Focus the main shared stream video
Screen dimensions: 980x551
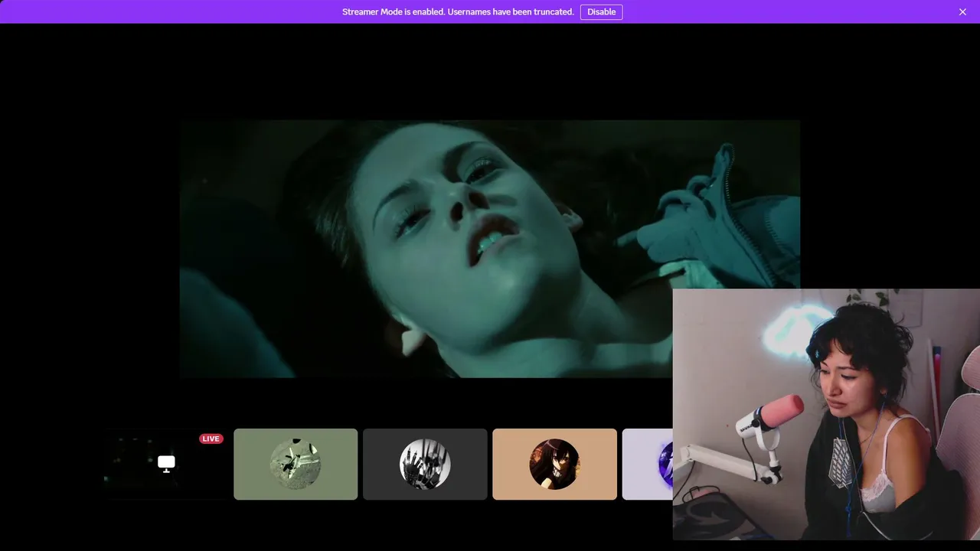(490, 249)
